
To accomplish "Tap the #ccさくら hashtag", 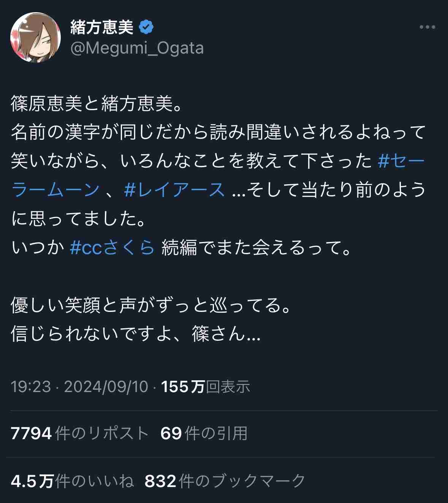I will (112, 248).
